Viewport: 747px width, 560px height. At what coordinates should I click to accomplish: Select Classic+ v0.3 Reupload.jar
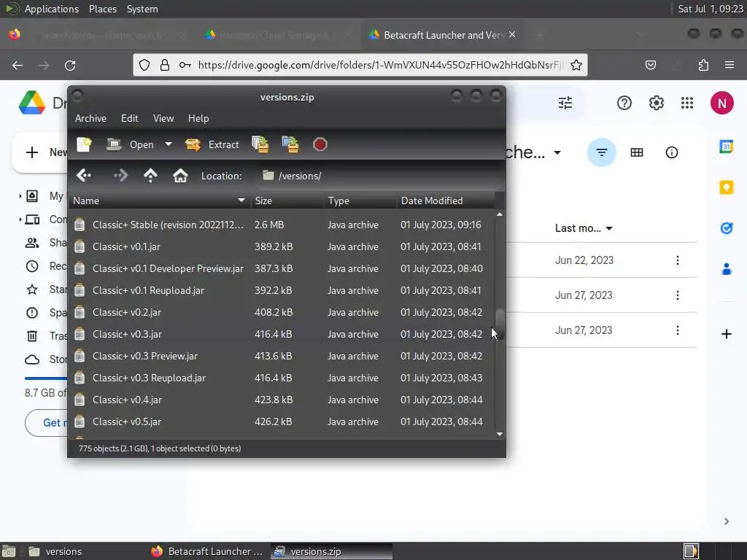(282, 378)
